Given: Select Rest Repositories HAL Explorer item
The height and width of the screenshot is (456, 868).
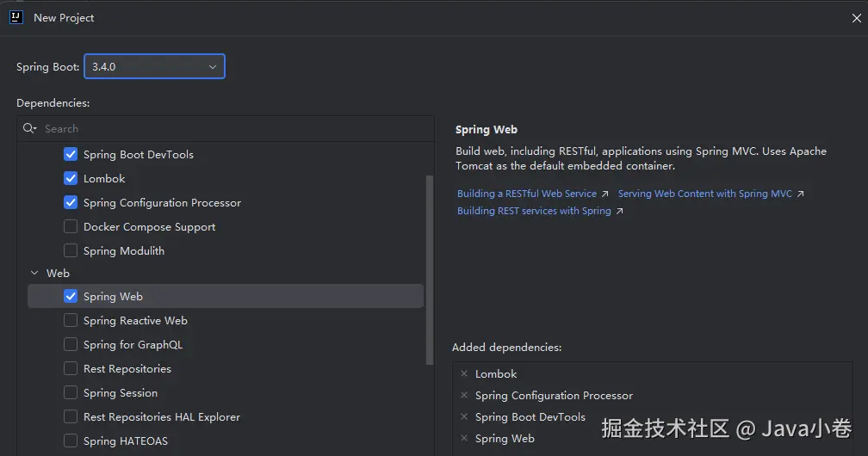Looking at the screenshot, I should click(161, 417).
